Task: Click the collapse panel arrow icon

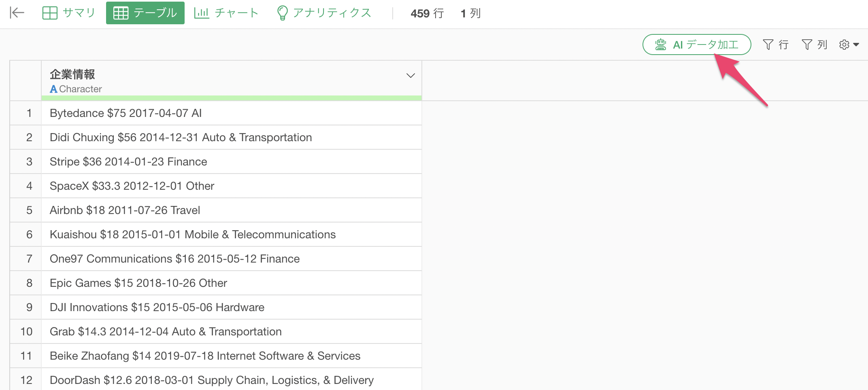Action: tap(17, 13)
